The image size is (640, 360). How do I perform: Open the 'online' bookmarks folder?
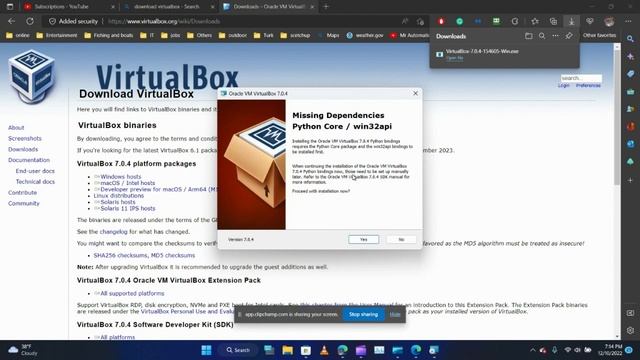18,36
